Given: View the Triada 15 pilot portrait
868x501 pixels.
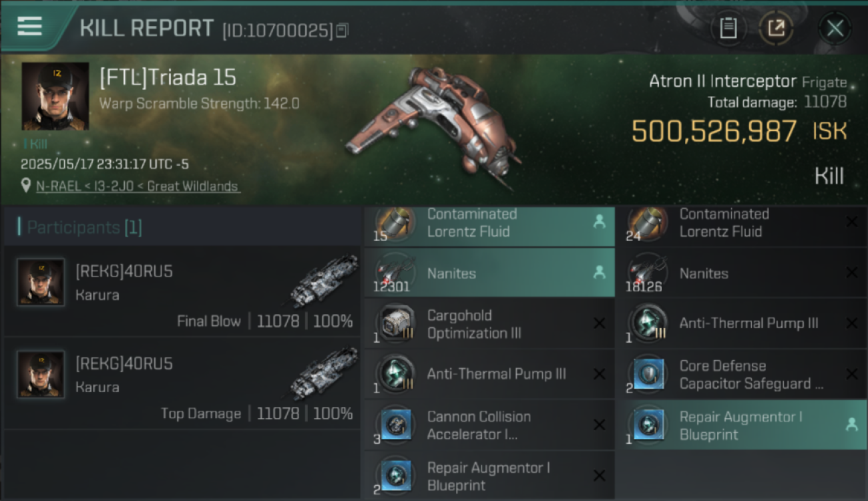Looking at the screenshot, I should pos(55,97).
